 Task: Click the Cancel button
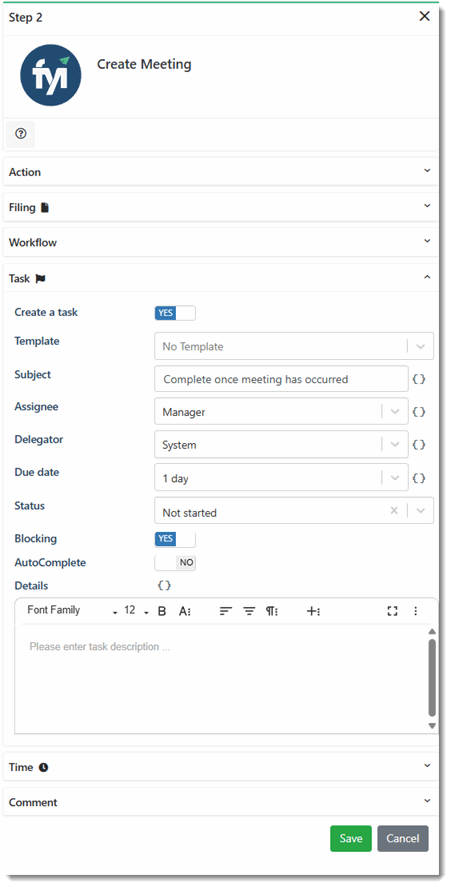(403, 838)
